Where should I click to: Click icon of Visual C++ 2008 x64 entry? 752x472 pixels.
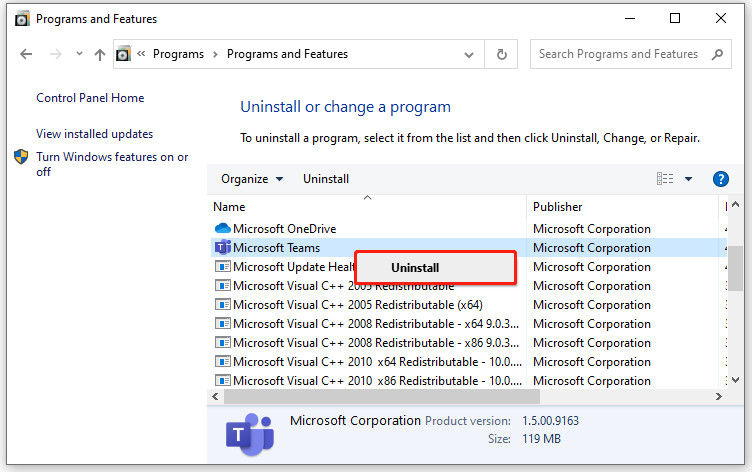point(223,323)
